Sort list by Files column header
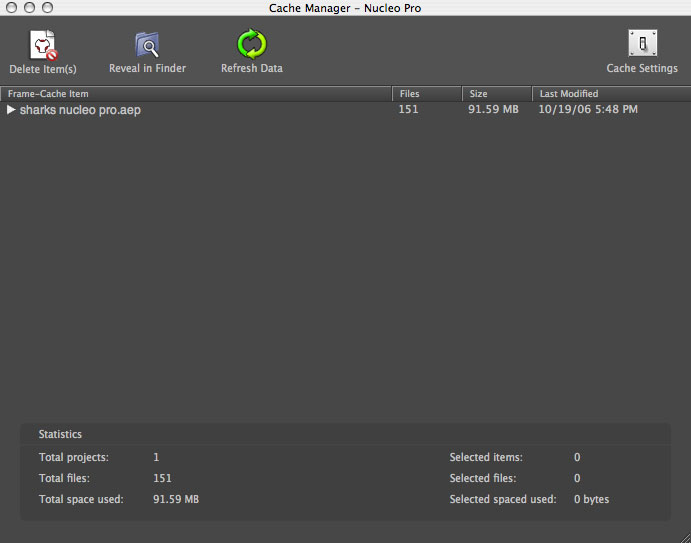 point(427,94)
